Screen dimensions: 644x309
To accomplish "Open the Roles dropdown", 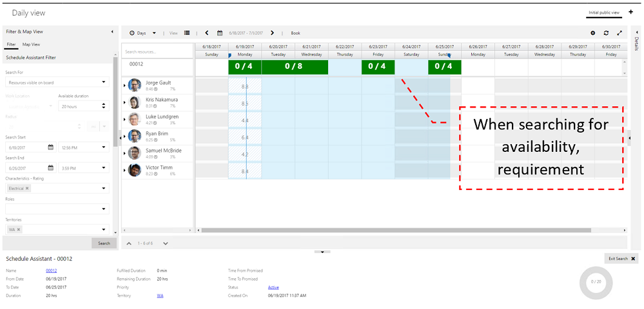I will pos(104,209).
